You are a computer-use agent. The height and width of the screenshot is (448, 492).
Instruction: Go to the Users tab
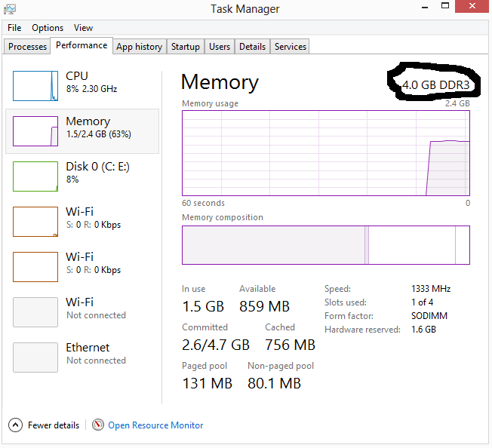220,47
